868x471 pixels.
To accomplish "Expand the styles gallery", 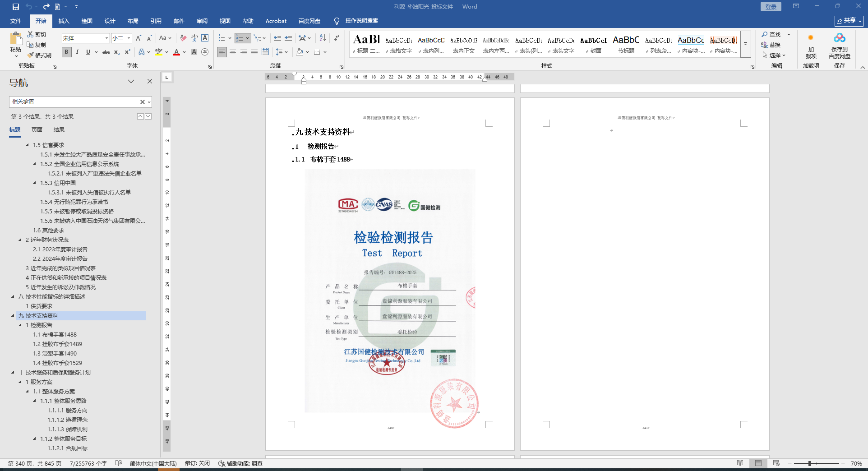I will (745, 44).
